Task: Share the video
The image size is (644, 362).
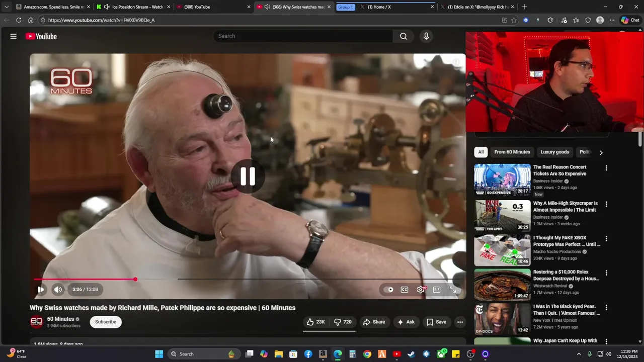Action: click(374, 322)
